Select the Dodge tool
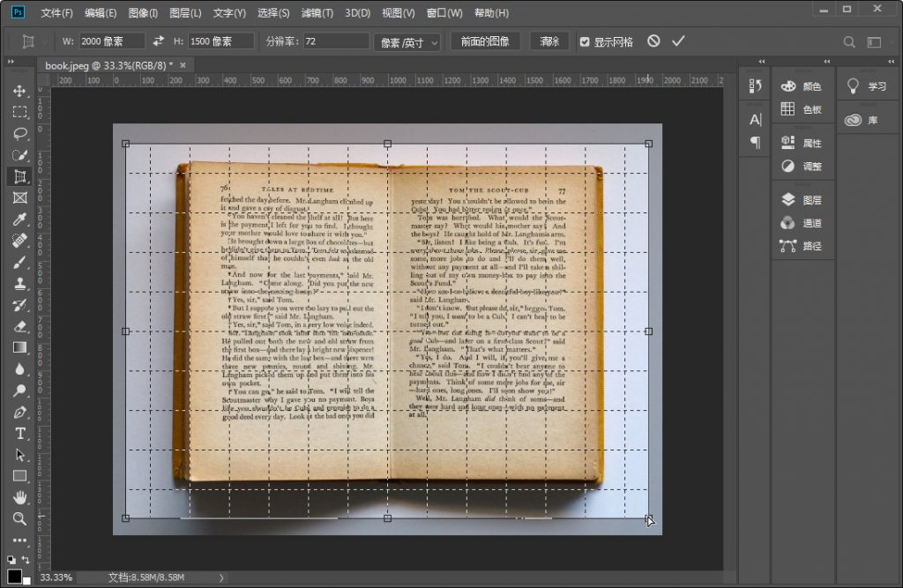Screen dimensions: 903x588 point(19,391)
